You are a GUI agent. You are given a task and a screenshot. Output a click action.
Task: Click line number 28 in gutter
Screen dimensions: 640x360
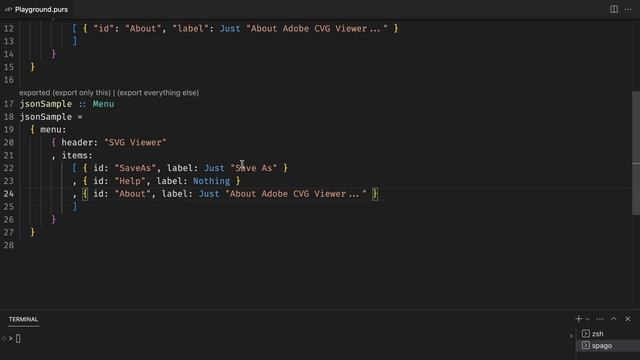(x=9, y=245)
